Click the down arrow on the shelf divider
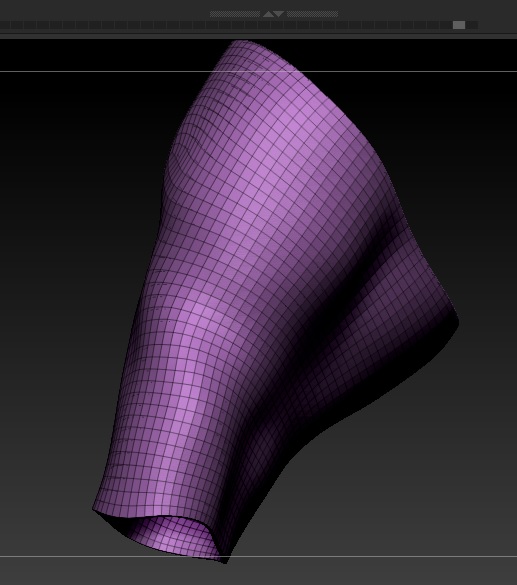The height and width of the screenshot is (585, 517). coord(280,14)
